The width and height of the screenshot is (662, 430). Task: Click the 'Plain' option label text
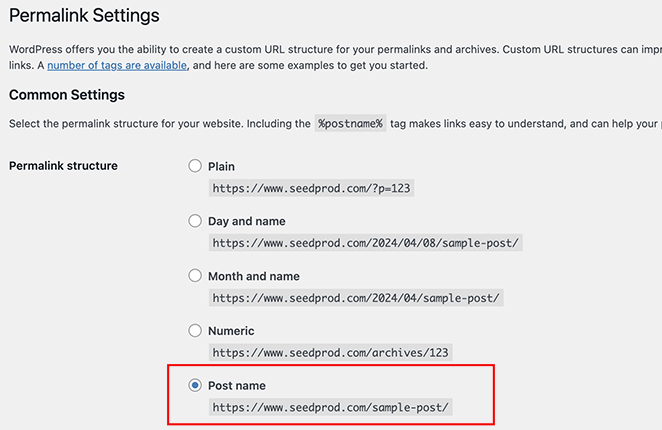pyautogui.click(x=221, y=166)
